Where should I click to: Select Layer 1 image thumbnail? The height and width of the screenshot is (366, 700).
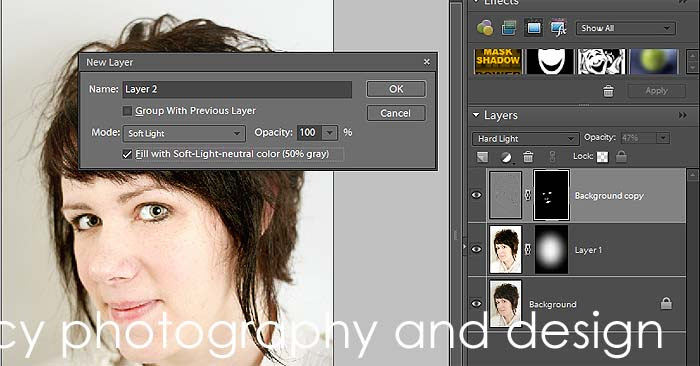pos(505,249)
